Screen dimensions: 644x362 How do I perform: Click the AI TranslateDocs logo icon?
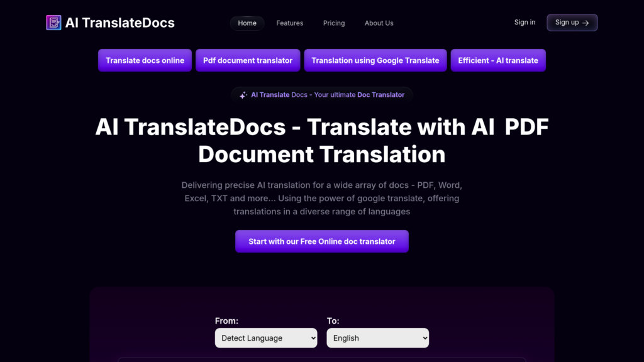point(53,23)
